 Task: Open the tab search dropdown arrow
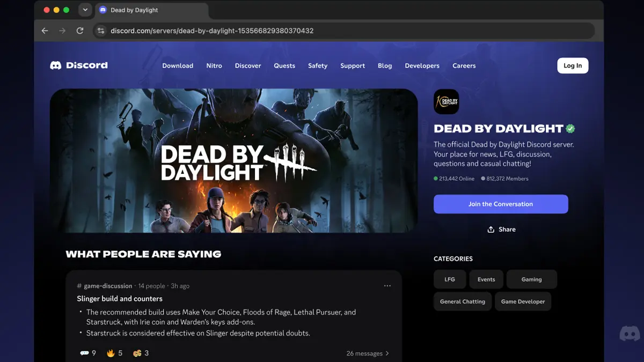85,10
